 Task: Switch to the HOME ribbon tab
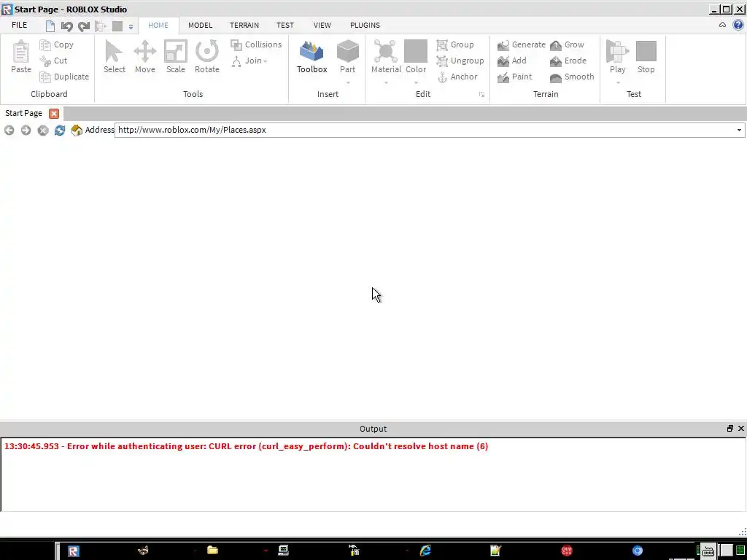coord(158,26)
